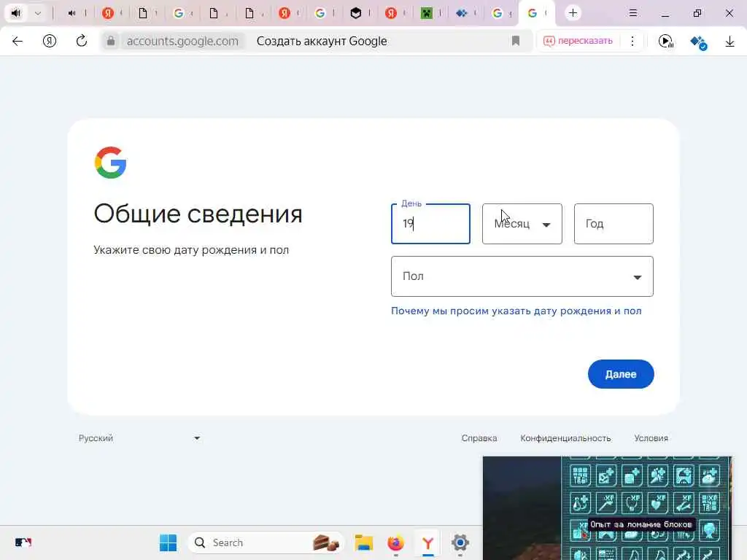Screen dimensions: 747x560
Task: Click the 'пересказать' summarize button
Action: click(x=578, y=41)
